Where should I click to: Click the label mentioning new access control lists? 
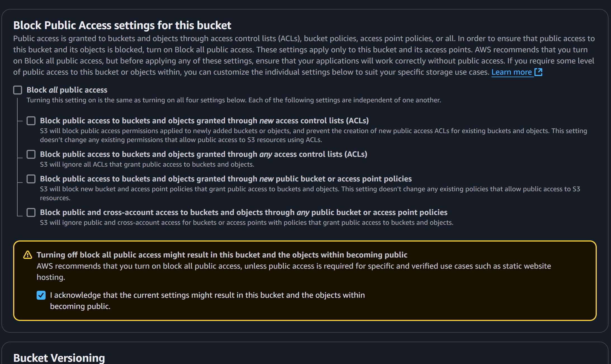[x=204, y=121]
